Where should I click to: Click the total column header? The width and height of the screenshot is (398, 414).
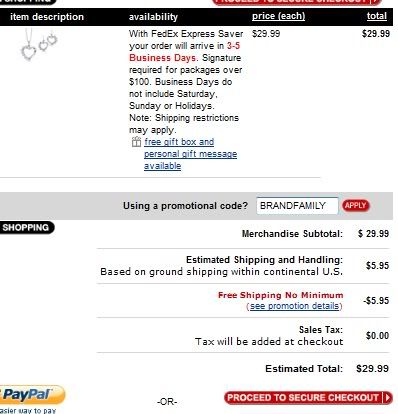(377, 16)
